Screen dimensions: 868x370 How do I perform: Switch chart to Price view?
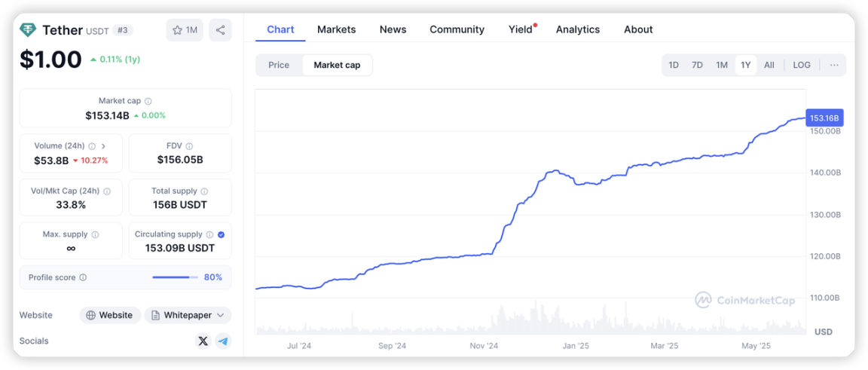coord(279,65)
